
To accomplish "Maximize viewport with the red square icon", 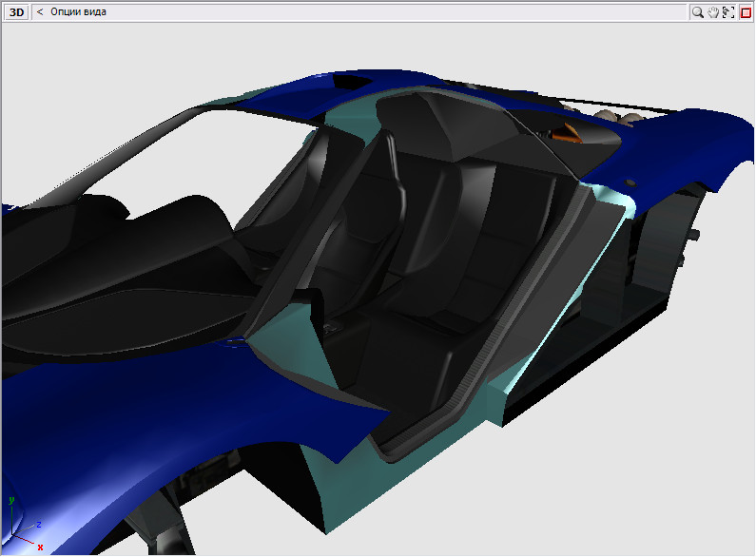I will coord(746,12).
